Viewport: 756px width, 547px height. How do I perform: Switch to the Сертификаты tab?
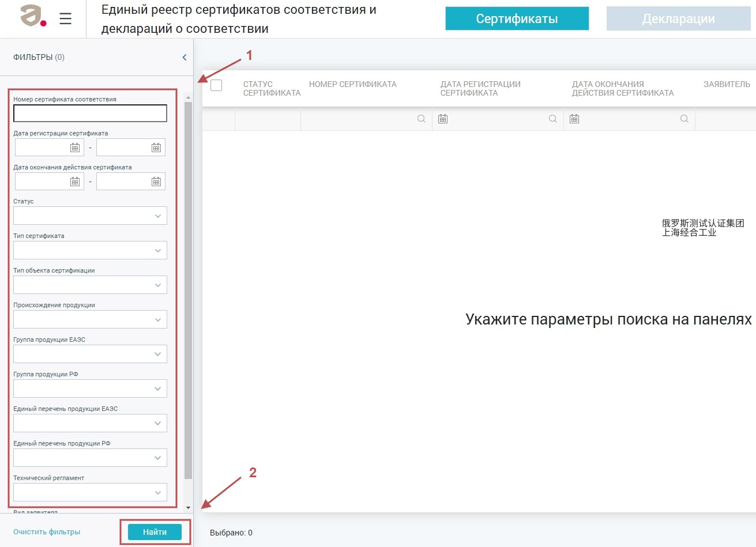[x=517, y=19]
